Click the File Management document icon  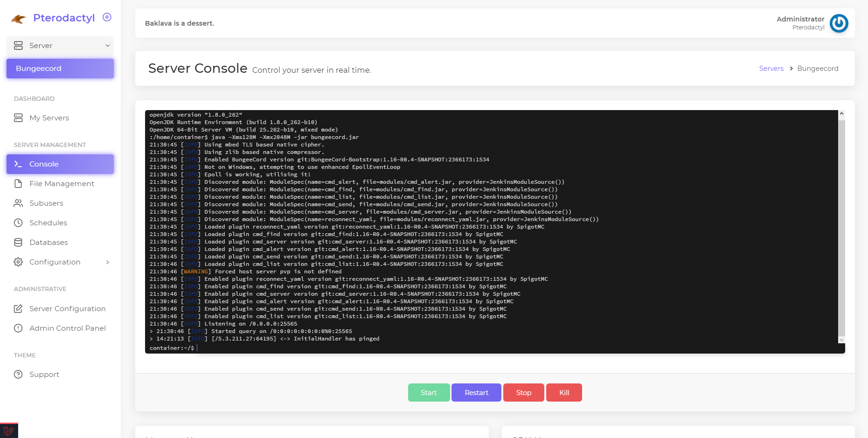point(18,184)
